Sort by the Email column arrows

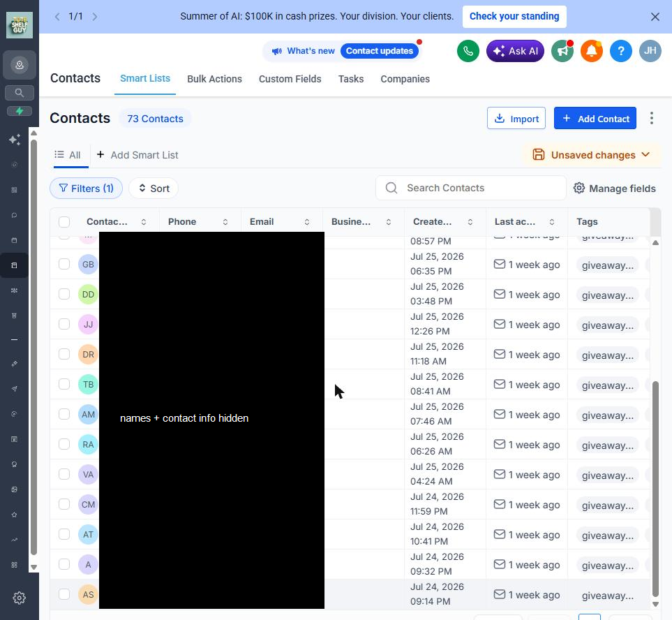click(307, 221)
